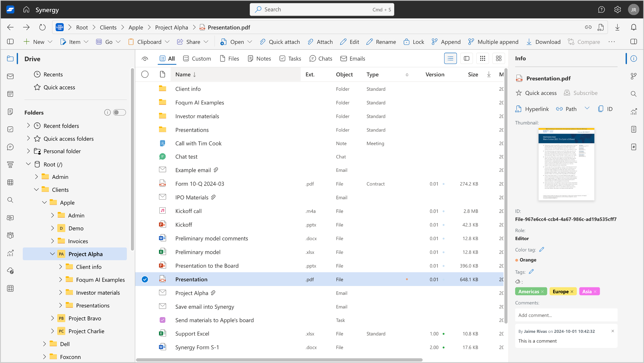Open the Info icon in right rail
This screenshot has width=644, height=363.
[x=634, y=59]
